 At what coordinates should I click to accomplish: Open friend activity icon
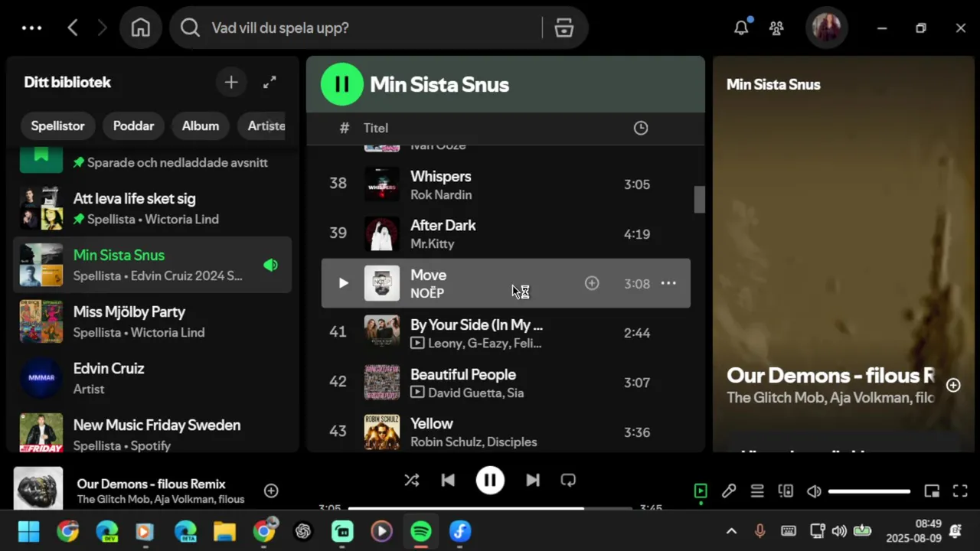776,28
